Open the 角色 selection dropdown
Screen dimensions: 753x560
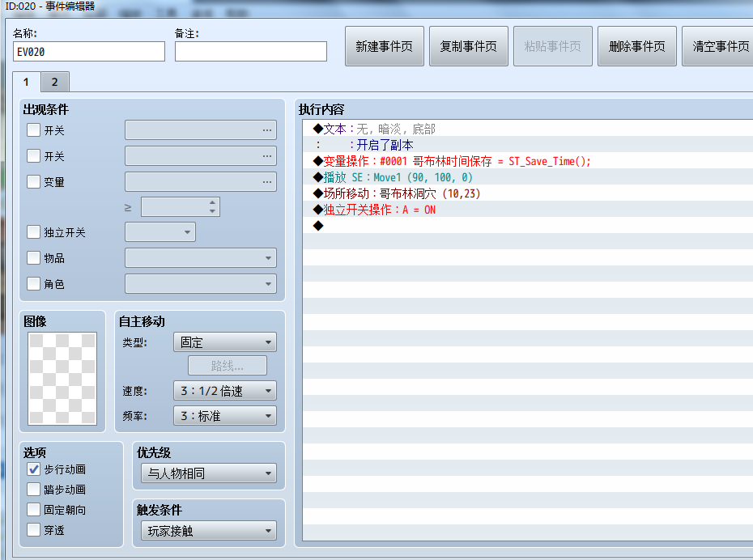(x=201, y=284)
